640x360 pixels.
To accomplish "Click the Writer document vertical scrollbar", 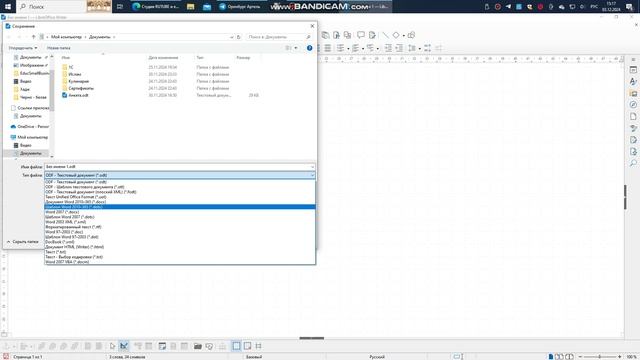I will pos(625,198).
